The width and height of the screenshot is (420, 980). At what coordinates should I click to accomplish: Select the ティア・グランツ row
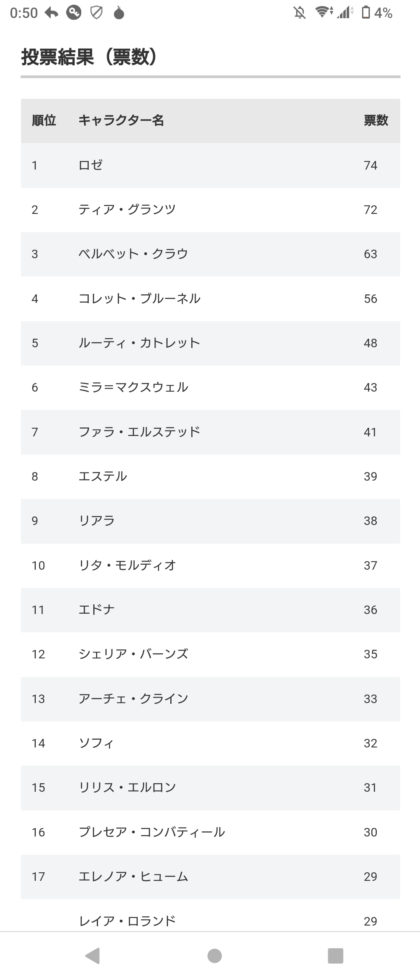click(210, 210)
